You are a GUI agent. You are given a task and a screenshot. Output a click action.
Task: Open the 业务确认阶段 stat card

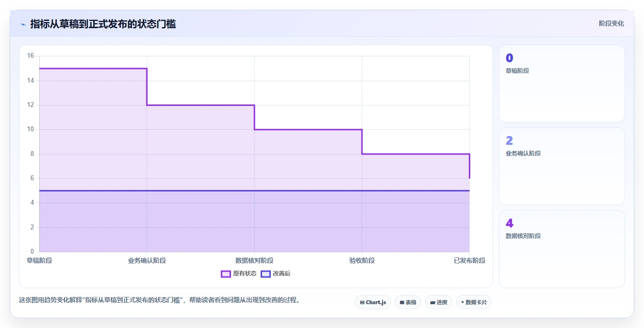[561, 166]
